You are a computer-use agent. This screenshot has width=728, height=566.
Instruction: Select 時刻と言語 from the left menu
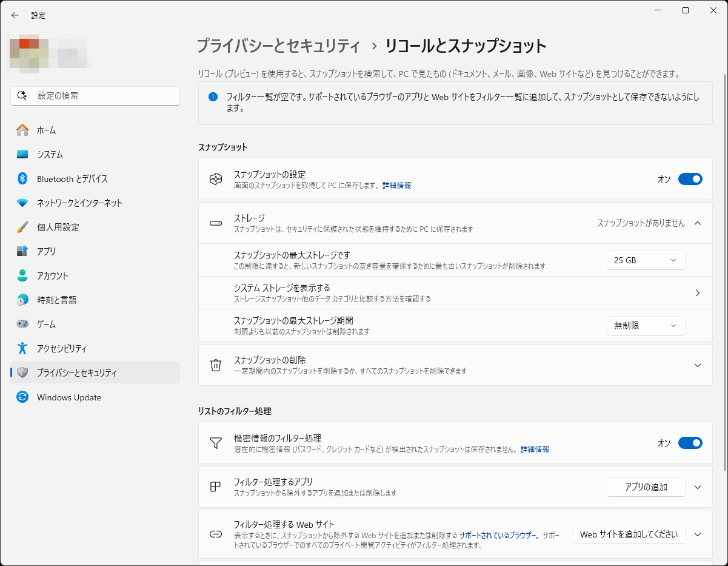pos(48,300)
